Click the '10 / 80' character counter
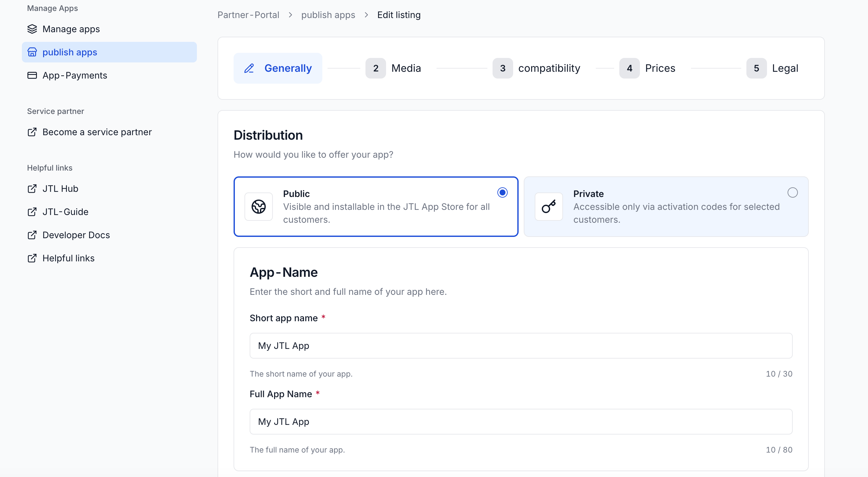 tap(779, 450)
